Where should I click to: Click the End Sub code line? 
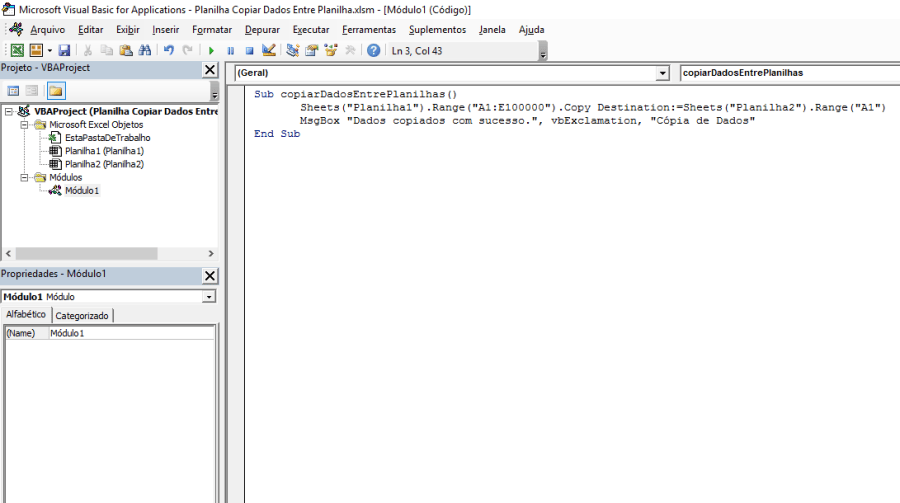coord(277,134)
